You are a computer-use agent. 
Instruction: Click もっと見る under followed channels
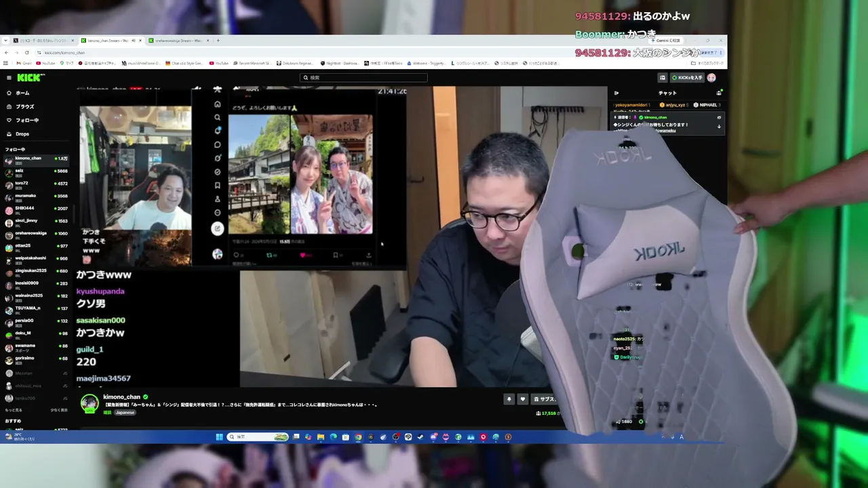point(14,410)
